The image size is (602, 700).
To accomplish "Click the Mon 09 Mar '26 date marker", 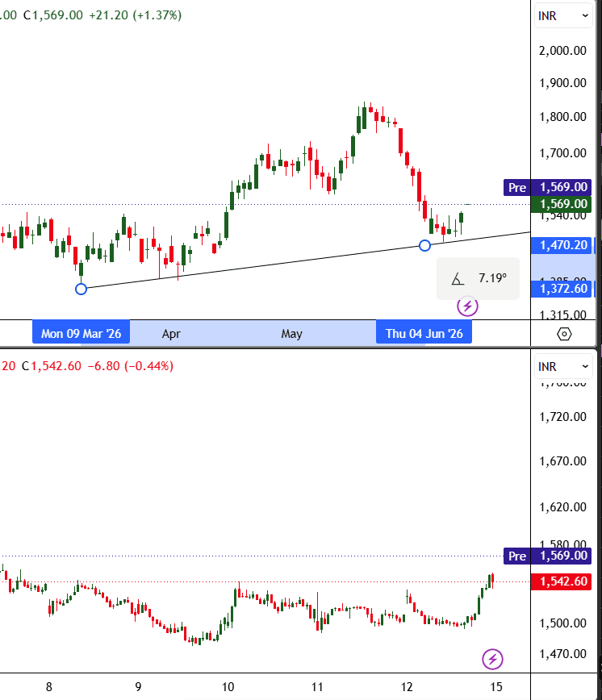I will tap(81, 334).
